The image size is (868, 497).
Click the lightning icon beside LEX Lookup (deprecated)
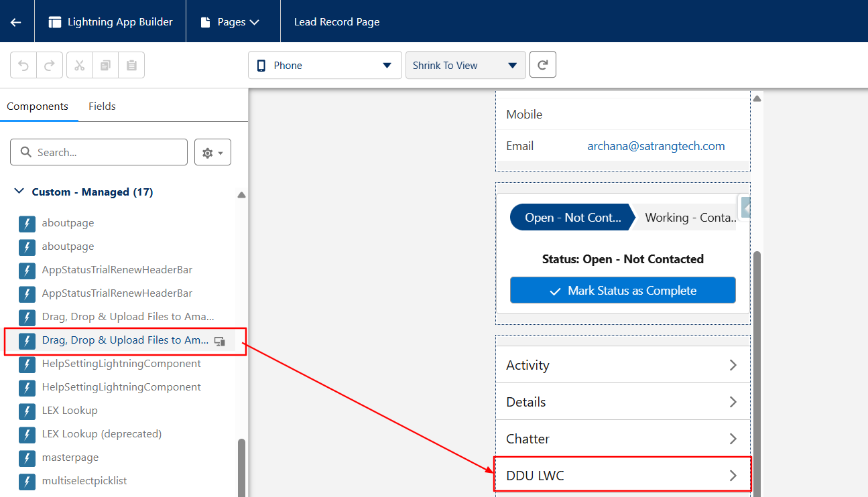tap(27, 435)
